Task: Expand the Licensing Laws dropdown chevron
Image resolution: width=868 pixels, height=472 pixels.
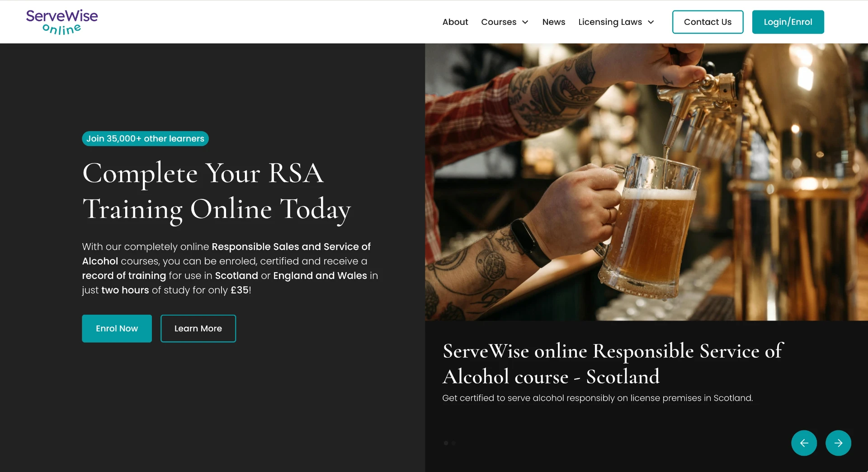Action: pyautogui.click(x=651, y=22)
